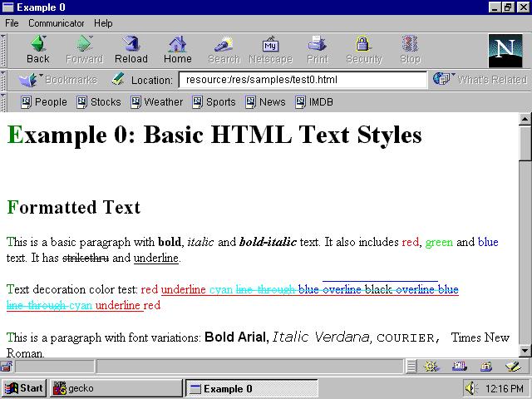Screen dimensions: 532x399
Task: Expand the What's Related menu
Action: [x=480, y=80]
